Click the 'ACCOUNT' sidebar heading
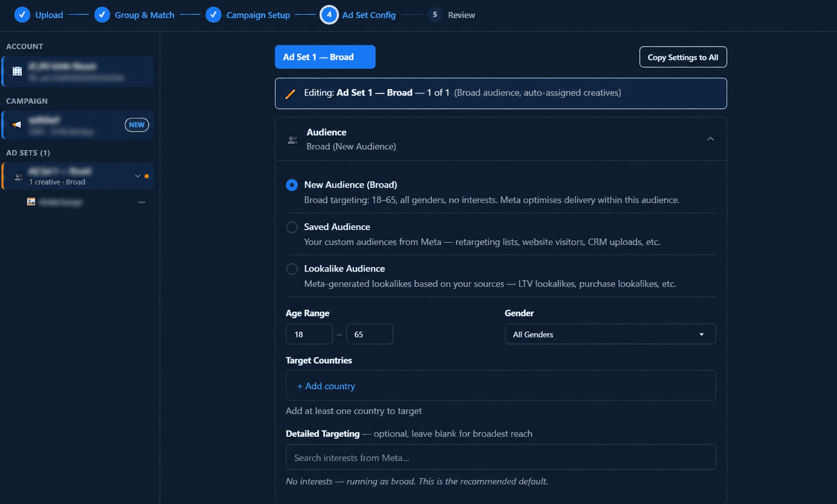837x504 pixels. tap(24, 47)
